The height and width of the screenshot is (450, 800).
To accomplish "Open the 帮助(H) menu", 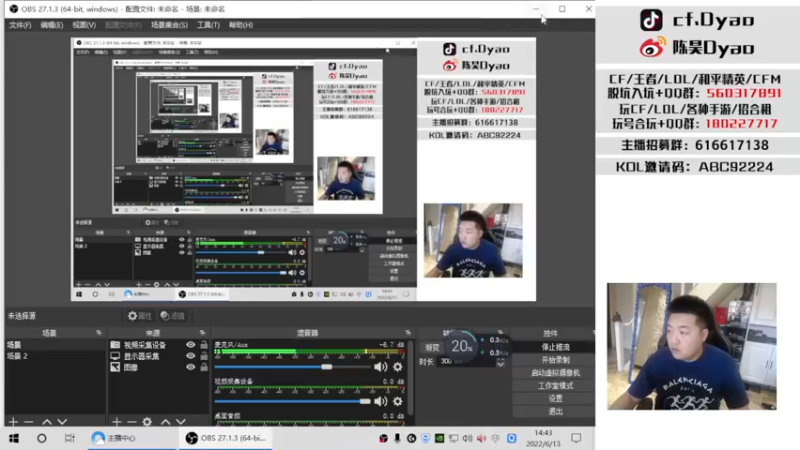I will (241, 25).
